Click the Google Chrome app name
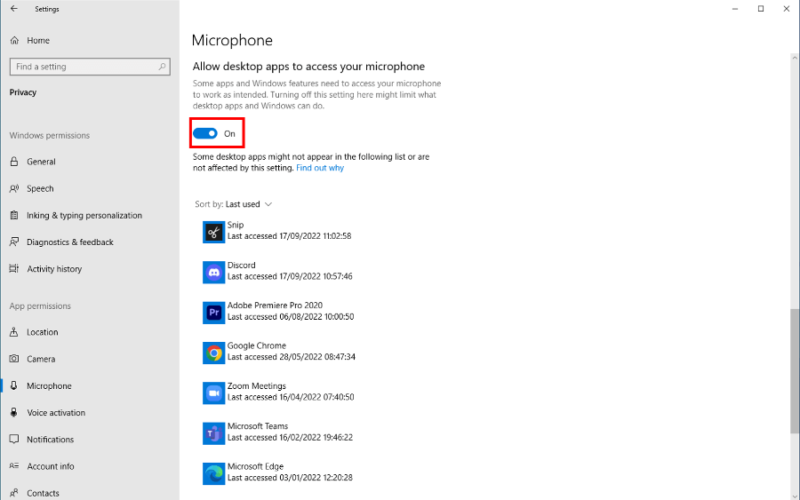Screen dimensions: 800x500 pyautogui.click(x=257, y=345)
